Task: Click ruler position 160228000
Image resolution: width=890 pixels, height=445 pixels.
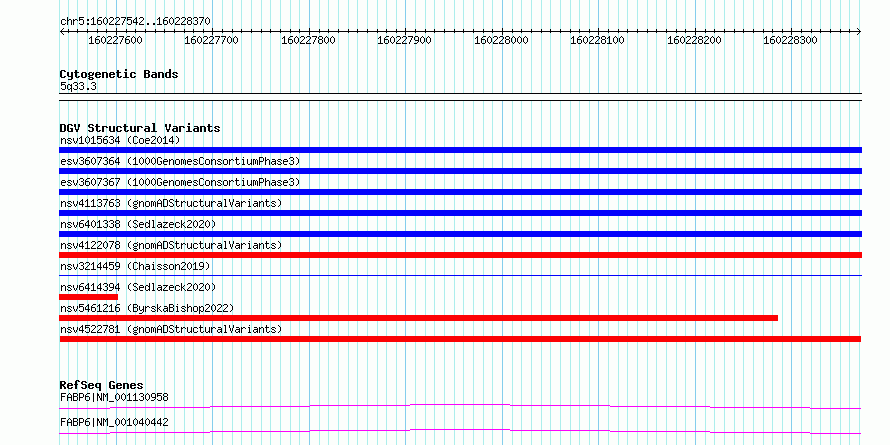Action: pos(501,40)
